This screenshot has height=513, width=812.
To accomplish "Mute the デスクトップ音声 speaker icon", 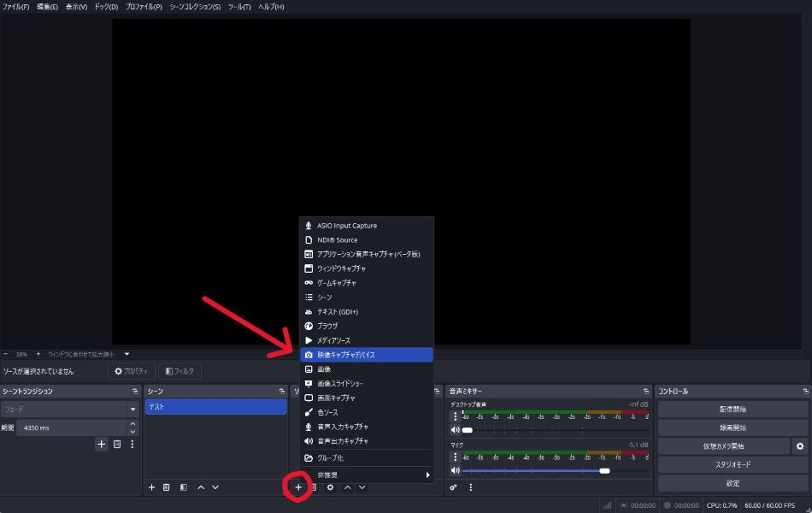I will pos(455,430).
